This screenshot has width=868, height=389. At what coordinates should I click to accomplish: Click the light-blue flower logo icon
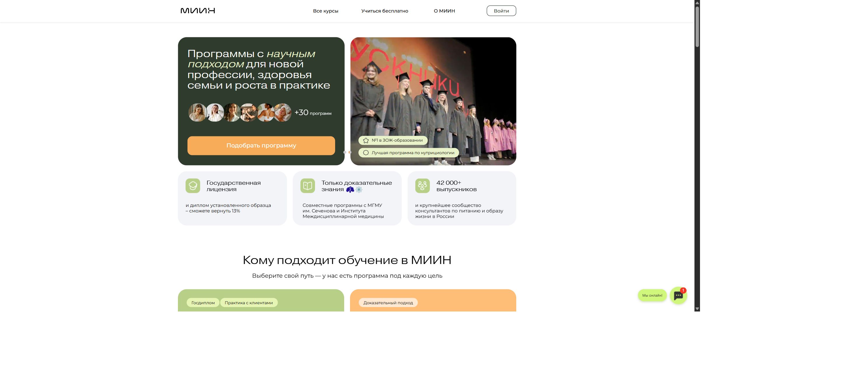359,190
